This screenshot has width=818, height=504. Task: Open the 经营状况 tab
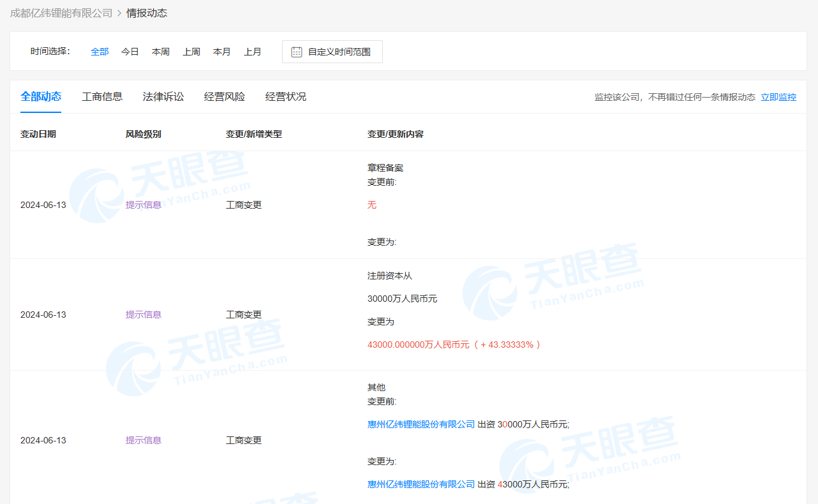(x=286, y=96)
